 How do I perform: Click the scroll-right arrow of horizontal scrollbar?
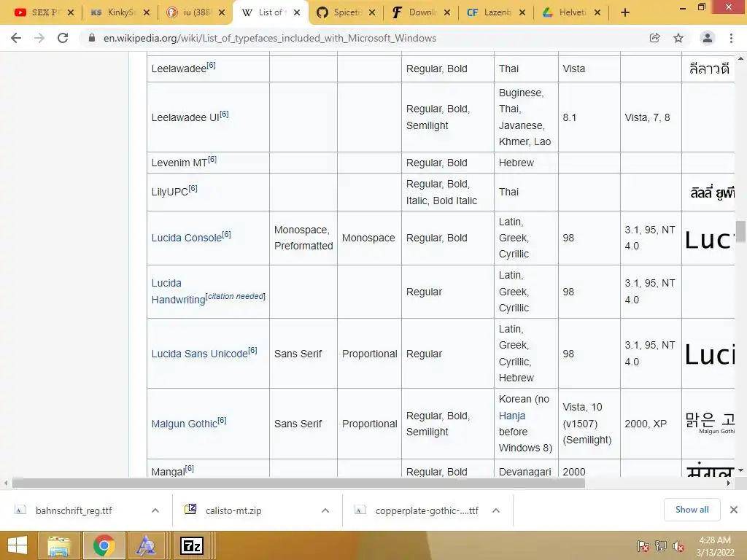click(x=729, y=483)
